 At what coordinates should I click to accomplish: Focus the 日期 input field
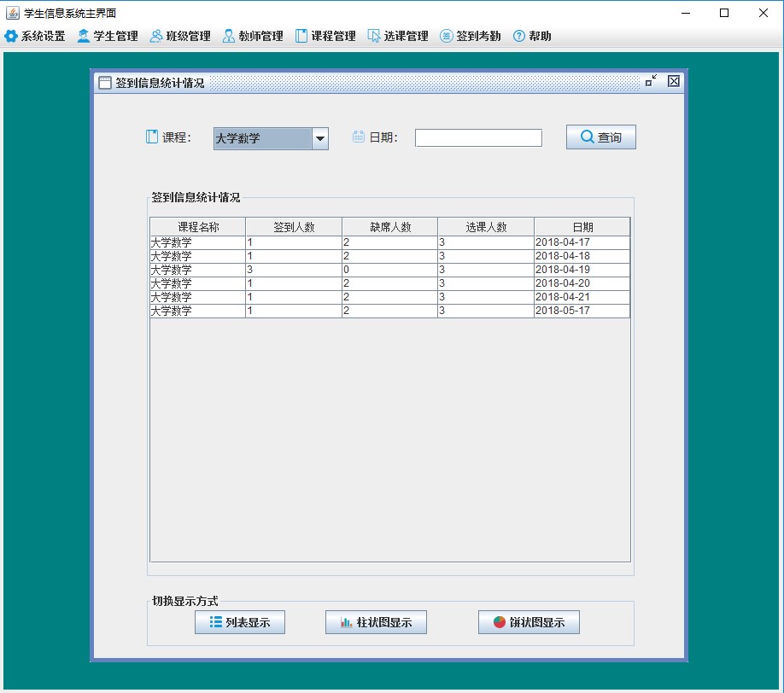point(478,138)
